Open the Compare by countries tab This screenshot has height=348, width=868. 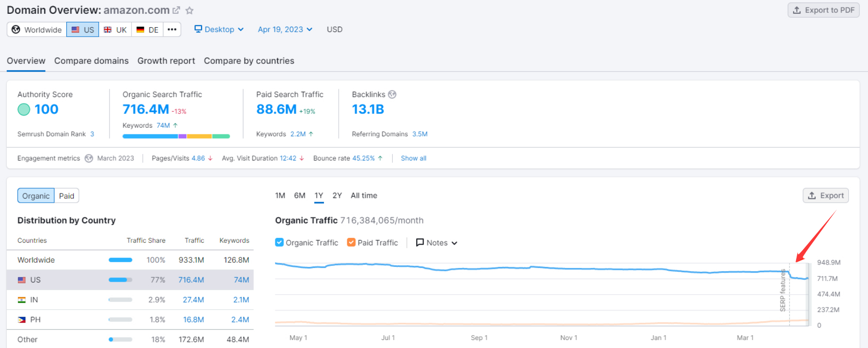coord(249,61)
